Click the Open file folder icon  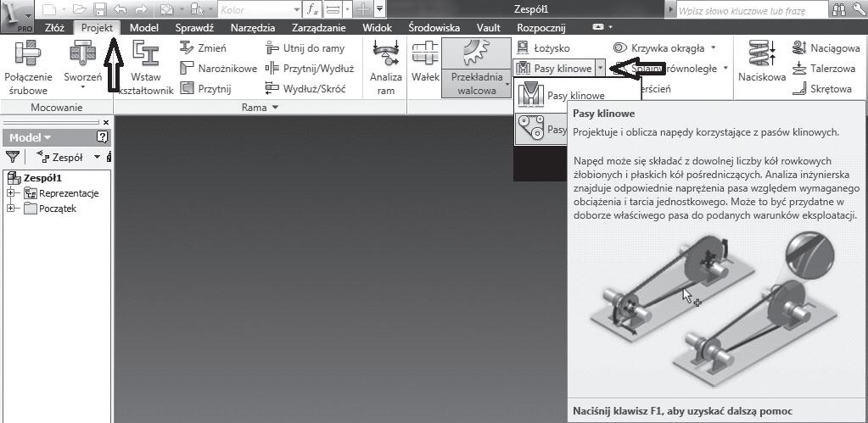81,10
